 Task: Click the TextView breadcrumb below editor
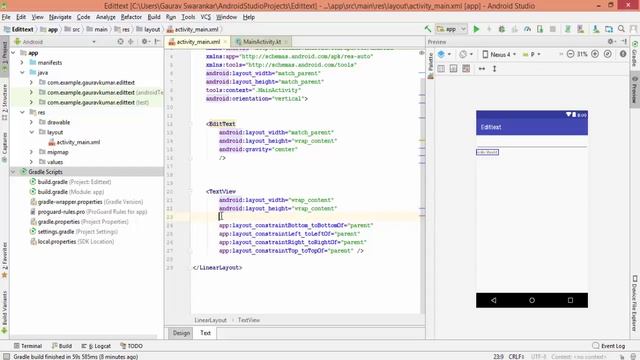click(249, 320)
